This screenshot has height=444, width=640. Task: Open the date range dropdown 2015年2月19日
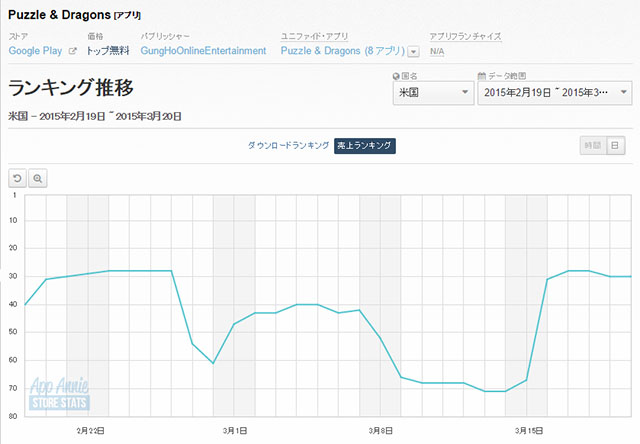point(555,93)
